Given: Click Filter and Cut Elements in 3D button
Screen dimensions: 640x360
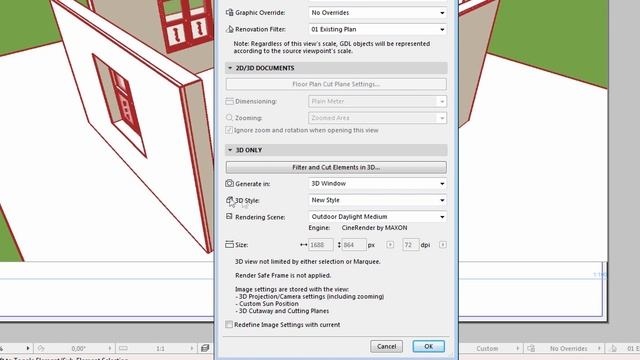Looking at the screenshot, I should (x=336, y=167).
